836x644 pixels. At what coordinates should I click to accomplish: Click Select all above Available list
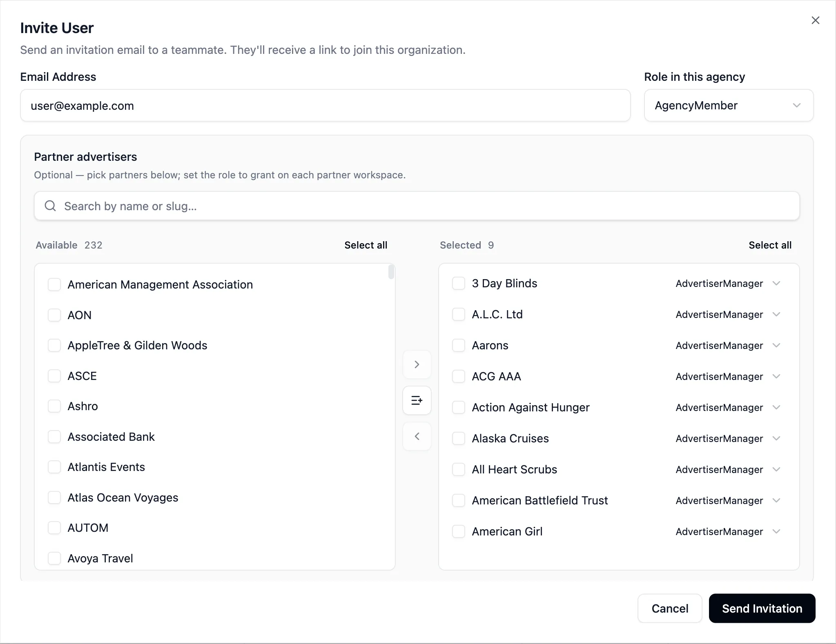(x=366, y=245)
